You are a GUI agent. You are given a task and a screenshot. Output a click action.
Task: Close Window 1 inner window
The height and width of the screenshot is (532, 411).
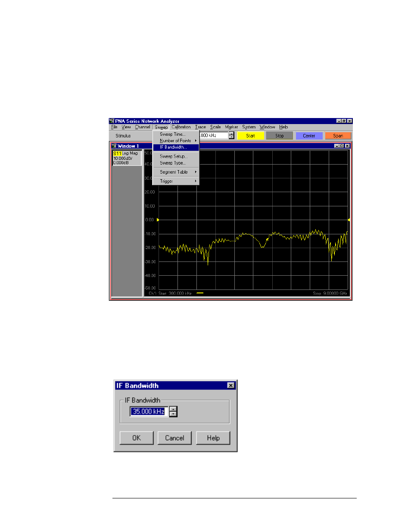coord(348,146)
